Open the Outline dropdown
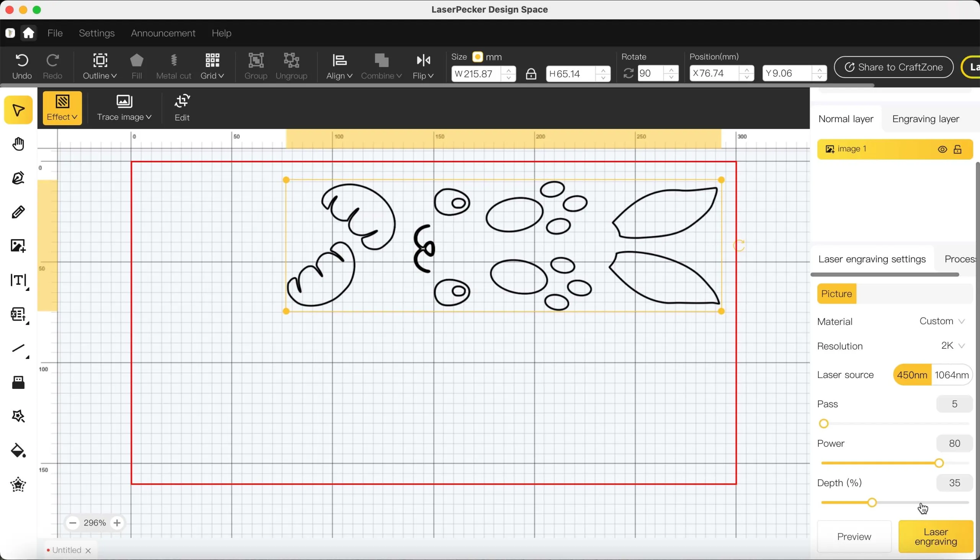Image resolution: width=980 pixels, height=560 pixels. tap(100, 66)
